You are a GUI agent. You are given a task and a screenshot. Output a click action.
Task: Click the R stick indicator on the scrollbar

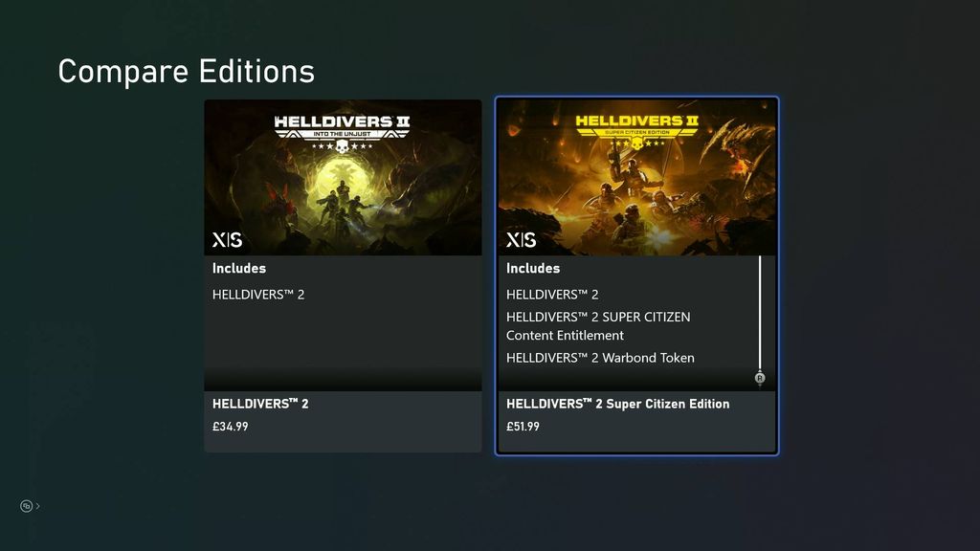point(760,379)
